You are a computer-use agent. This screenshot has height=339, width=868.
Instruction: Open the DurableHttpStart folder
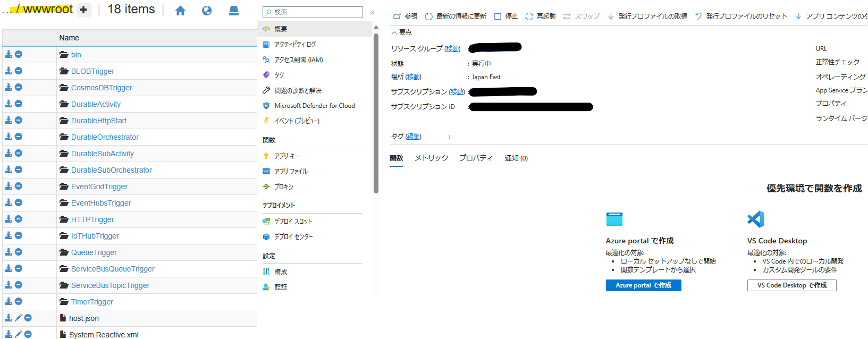(99, 121)
